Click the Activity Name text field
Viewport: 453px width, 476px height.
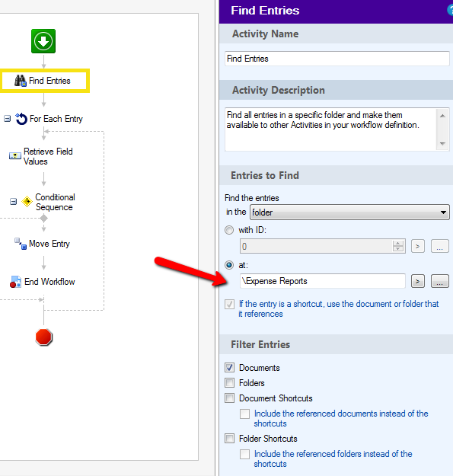click(x=337, y=59)
